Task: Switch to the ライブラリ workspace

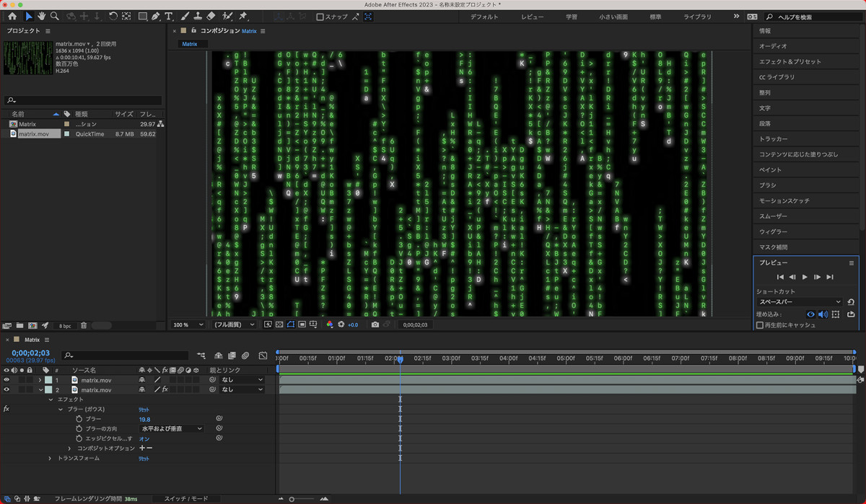Action: (x=697, y=17)
